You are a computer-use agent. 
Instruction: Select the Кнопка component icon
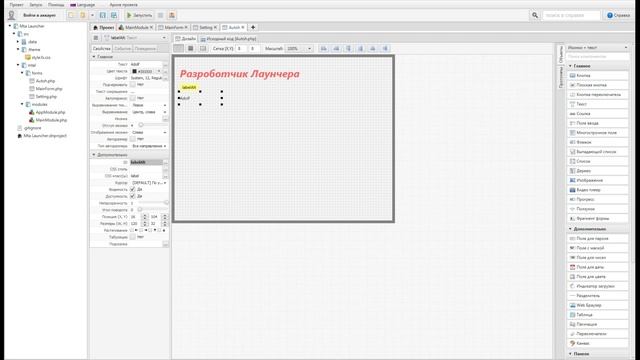[x=572, y=76]
